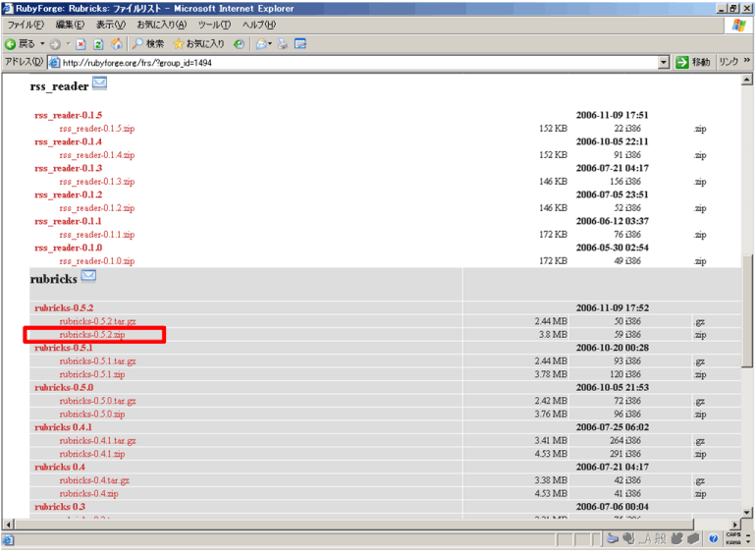Expand the Links (リンク) toolbar chevron
This screenshot has width=756, height=555.
point(747,60)
